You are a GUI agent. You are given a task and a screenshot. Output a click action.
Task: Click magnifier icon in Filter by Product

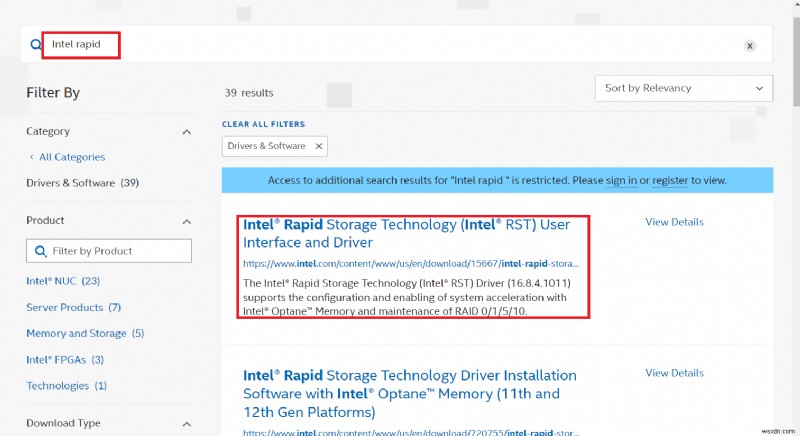pos(40,251)
